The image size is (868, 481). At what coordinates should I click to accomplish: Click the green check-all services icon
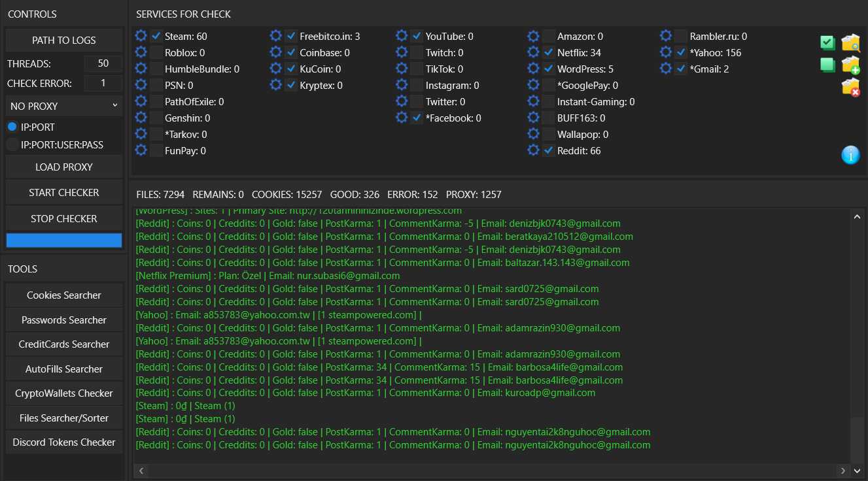click(827, 42)
